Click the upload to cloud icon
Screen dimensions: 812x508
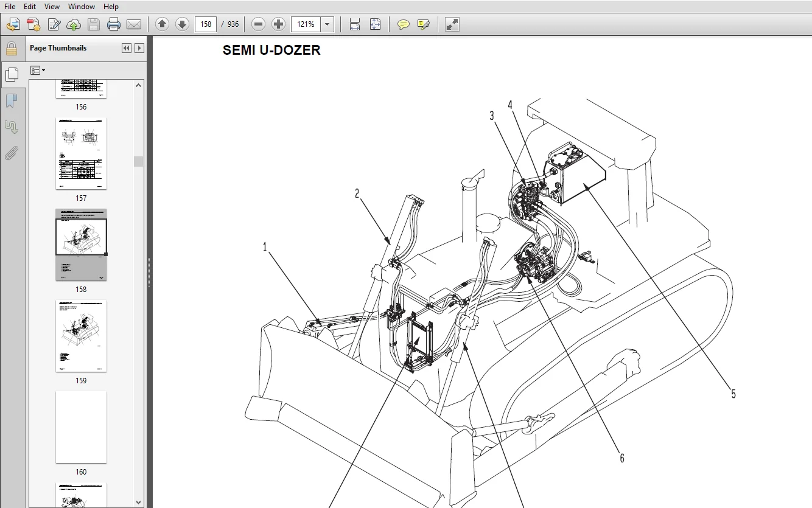coord(74,24)
